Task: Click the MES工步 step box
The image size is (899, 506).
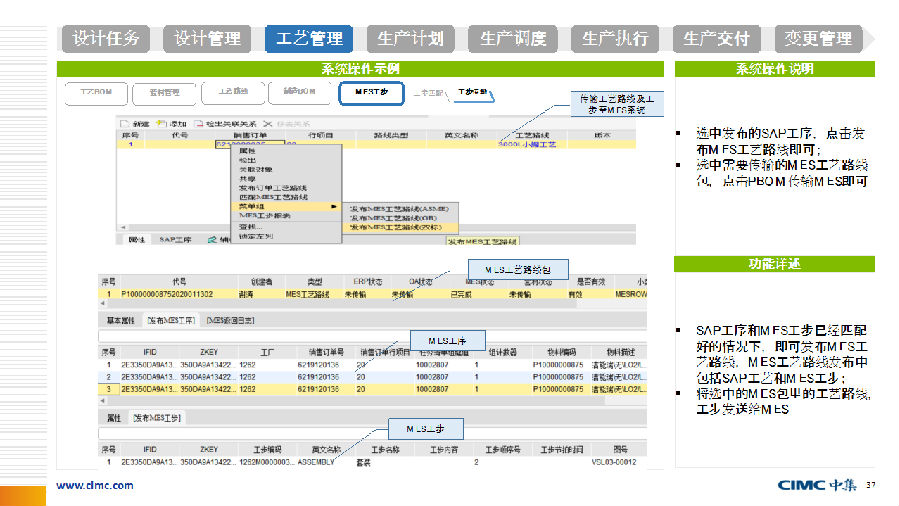Action: pyautogui.click(x=370, y=92)
